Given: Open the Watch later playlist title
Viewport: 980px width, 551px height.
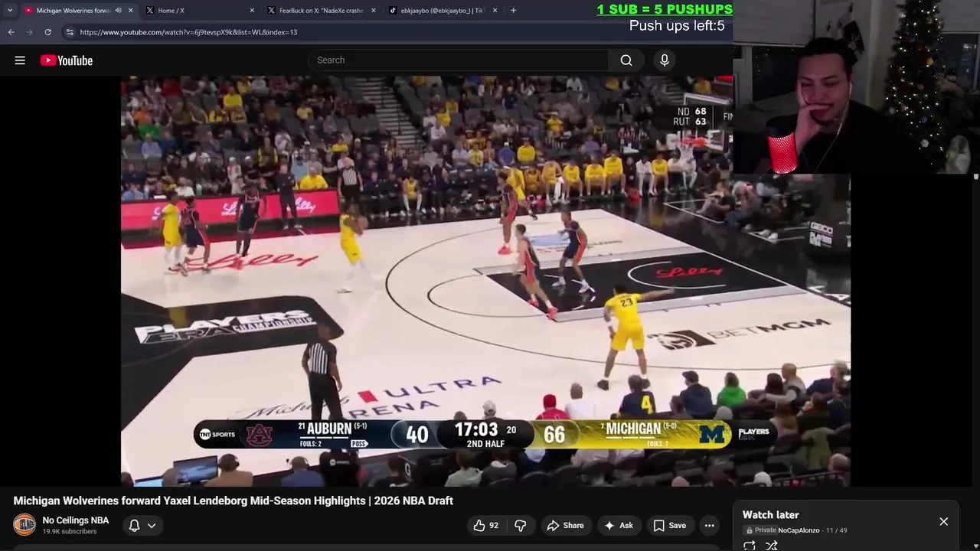Looking at the screenshot, I should coord(770,515).
